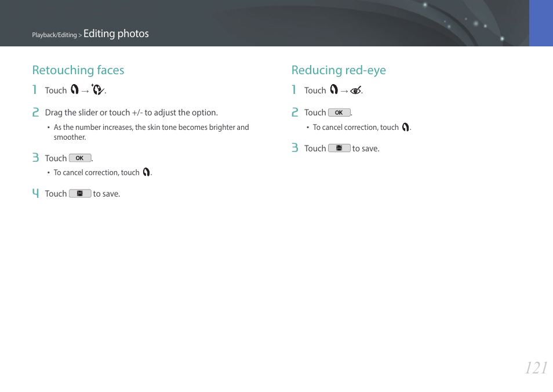Click the save button in Reducing red-eye step 3
Viewport: 553px width, 392px height.
click(339, 148)
